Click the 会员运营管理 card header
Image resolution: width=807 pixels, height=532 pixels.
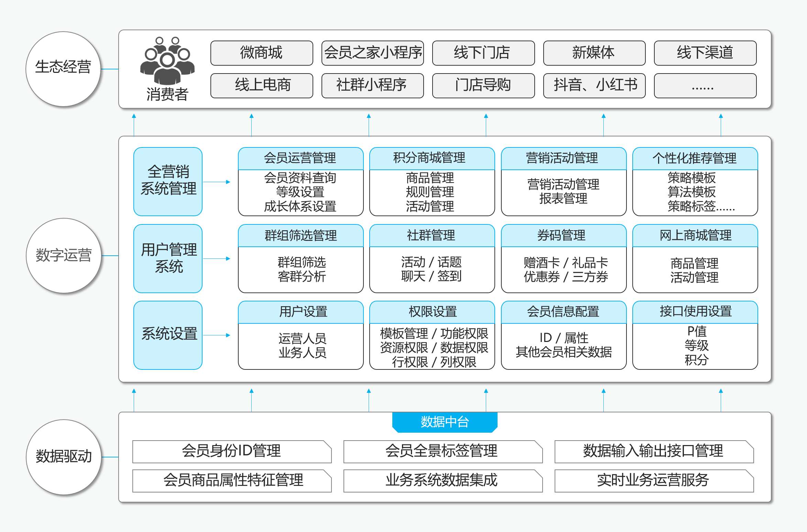(x=301, y=158)
